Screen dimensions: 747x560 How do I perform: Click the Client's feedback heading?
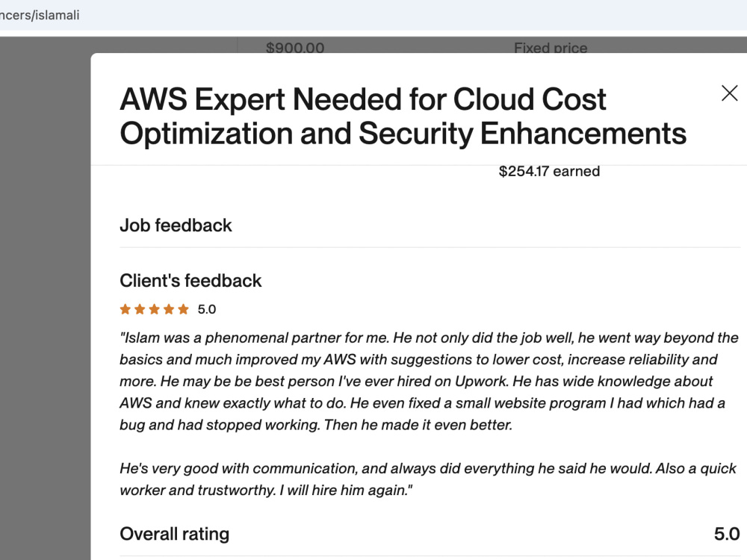coord(190,281)
